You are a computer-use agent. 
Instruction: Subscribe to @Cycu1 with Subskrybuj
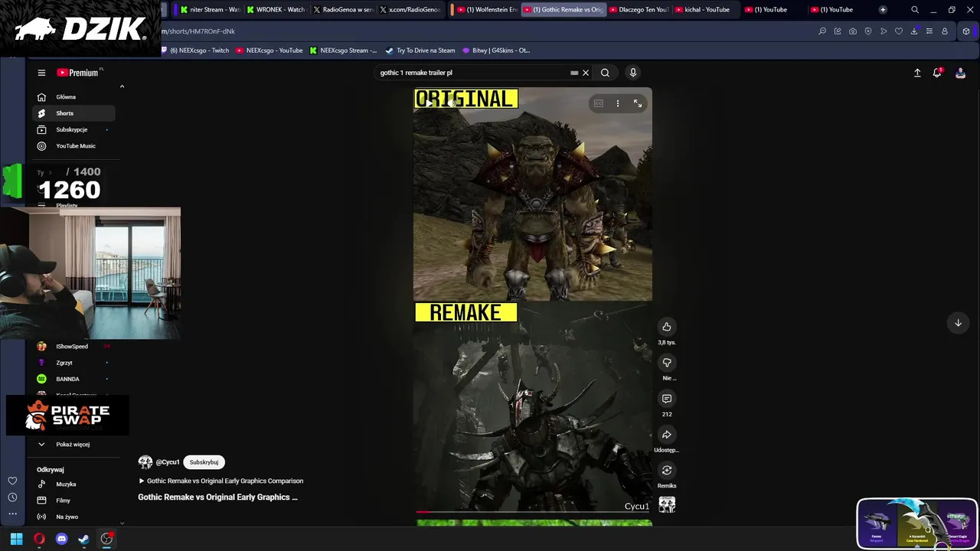[204, 462]
